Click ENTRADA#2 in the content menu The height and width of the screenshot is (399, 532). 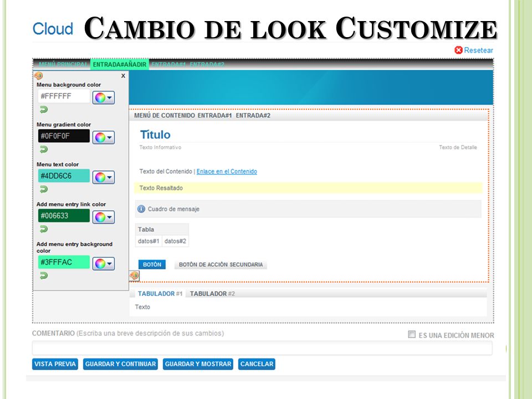click(253, 115)
